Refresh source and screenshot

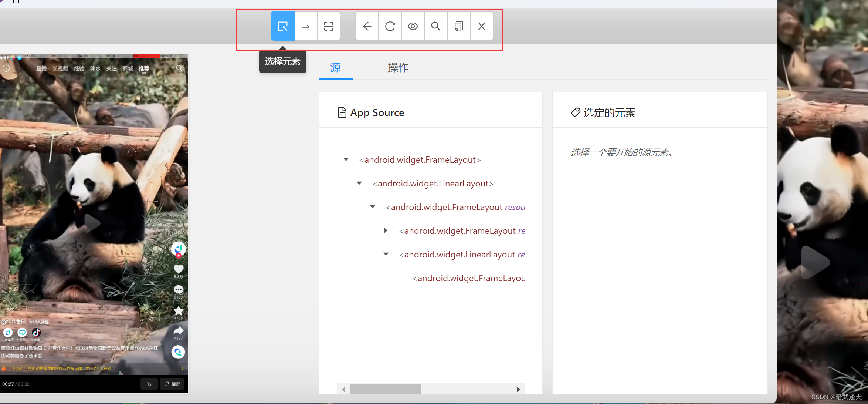[x=390, y=26]
